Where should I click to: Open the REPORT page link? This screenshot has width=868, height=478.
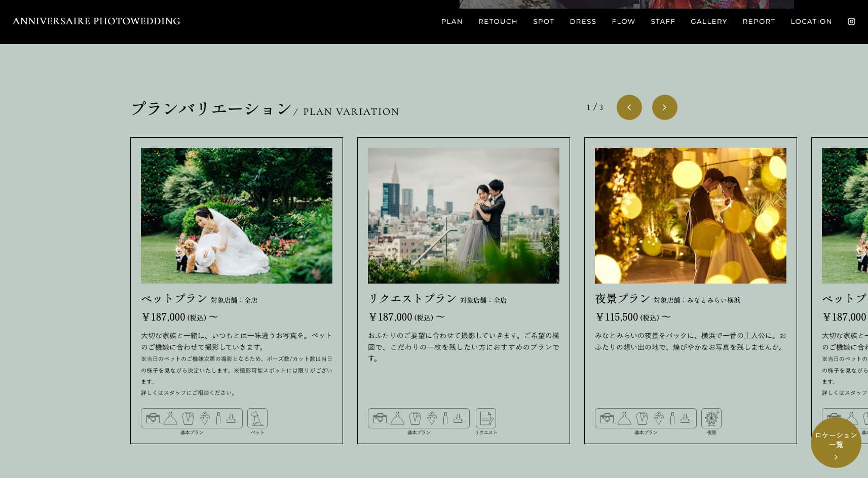pyautogui.click(x=759, y=22)
